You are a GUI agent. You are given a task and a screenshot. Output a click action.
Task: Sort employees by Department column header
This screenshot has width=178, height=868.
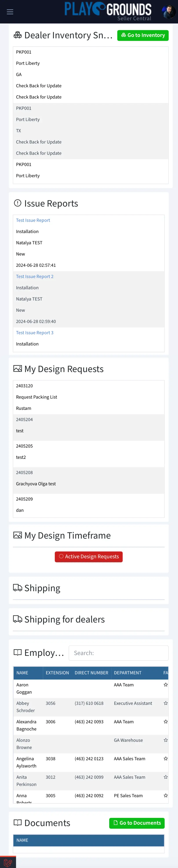point(128,673)
